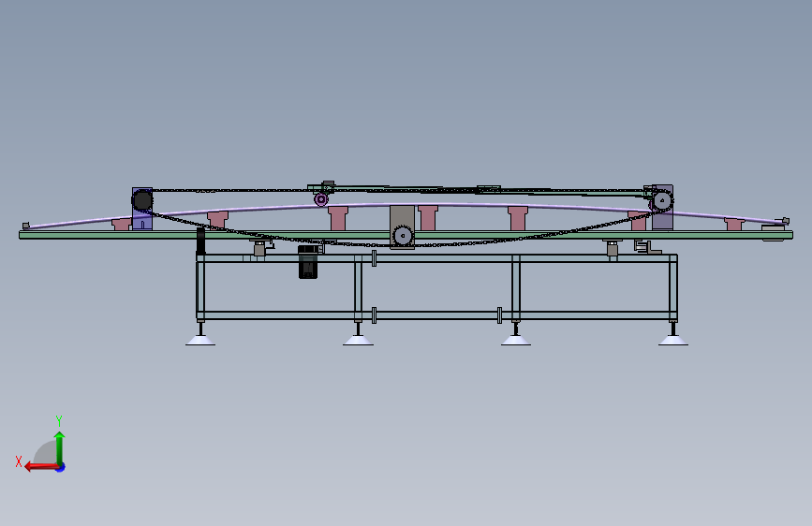This screenshot has width=812, height=526.
Task: Select the leftmost pink support block
Action: 121,225
